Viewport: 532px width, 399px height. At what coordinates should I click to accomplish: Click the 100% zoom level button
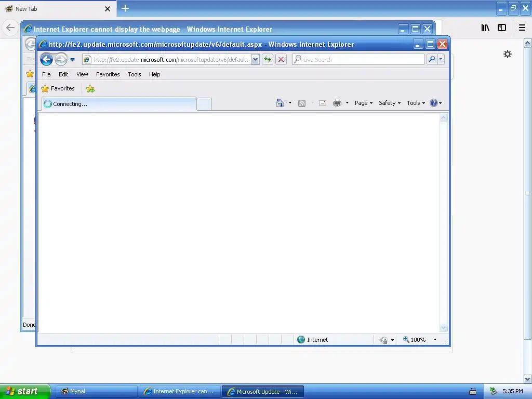pyautogui.click(x=414, y=340)
